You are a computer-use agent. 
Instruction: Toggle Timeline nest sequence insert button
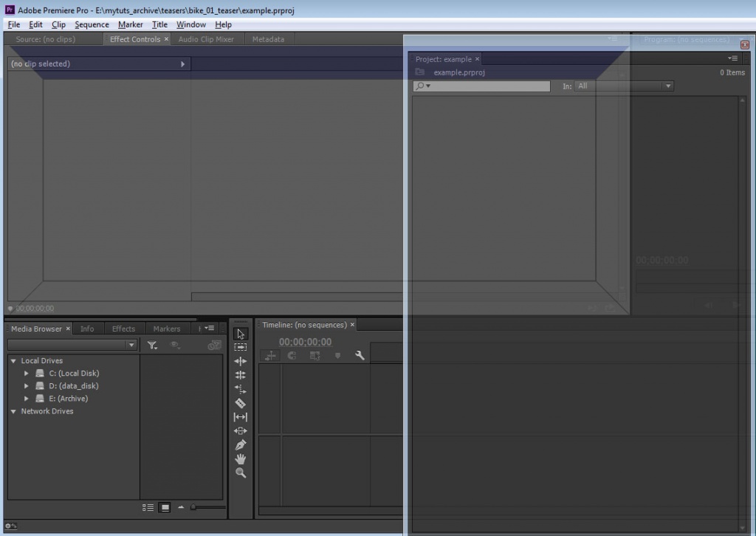point(270,356)
